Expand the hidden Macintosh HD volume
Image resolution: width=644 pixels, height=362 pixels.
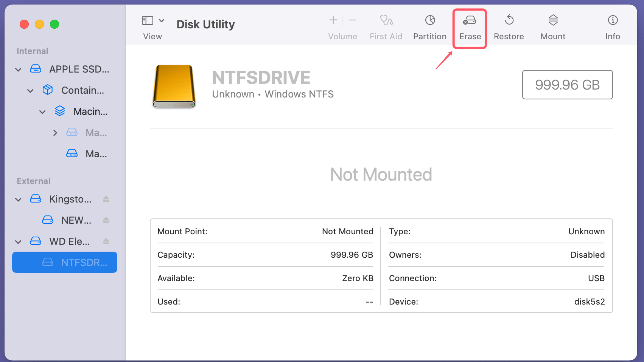(x=55, y=133)
